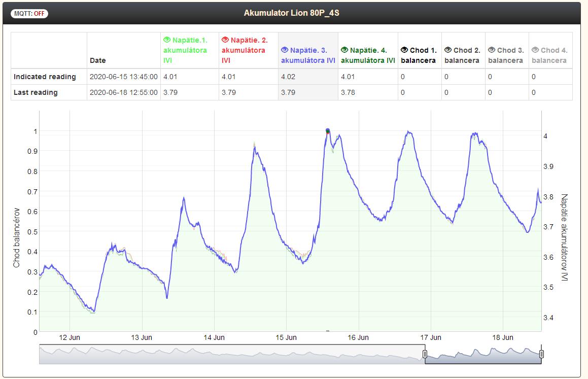Image resolution: width=588 pixels, height=379 pixels.
Task: Toggle Chod 3 balancera eye icon
Action: pyautogui.click(x=492, y=50)
